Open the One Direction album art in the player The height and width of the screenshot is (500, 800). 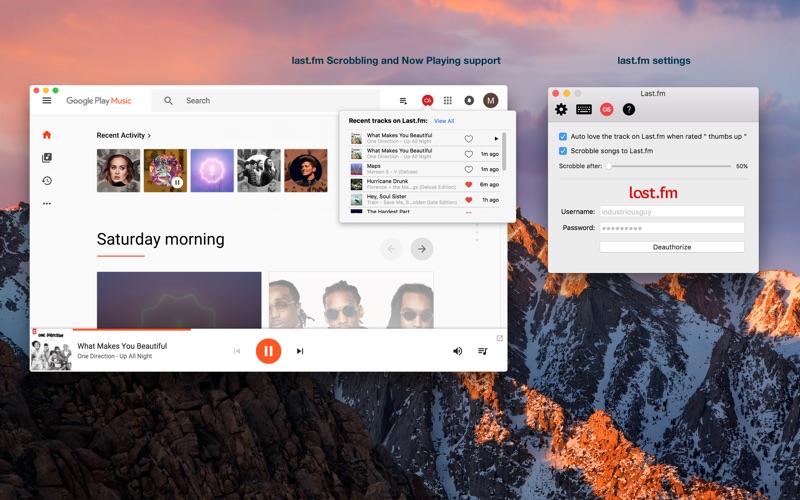51,350
